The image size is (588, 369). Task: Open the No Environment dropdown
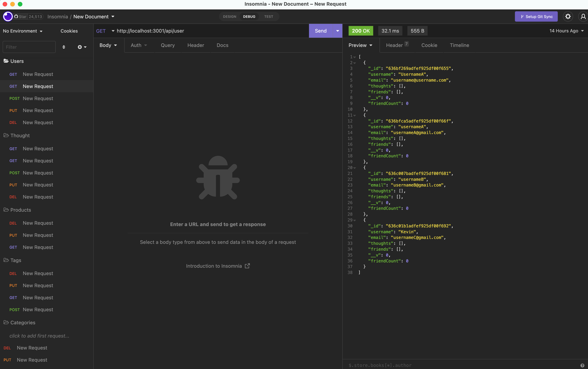coord(23,31)
